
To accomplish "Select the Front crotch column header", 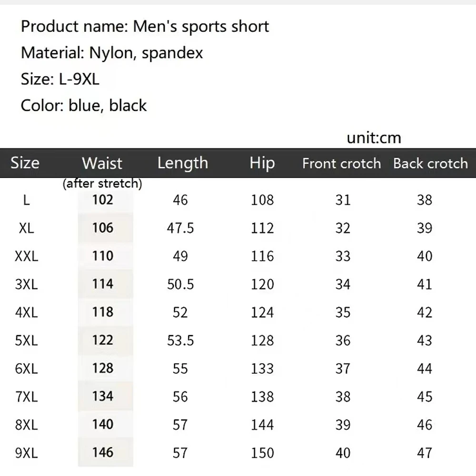I will coord(341,163).
